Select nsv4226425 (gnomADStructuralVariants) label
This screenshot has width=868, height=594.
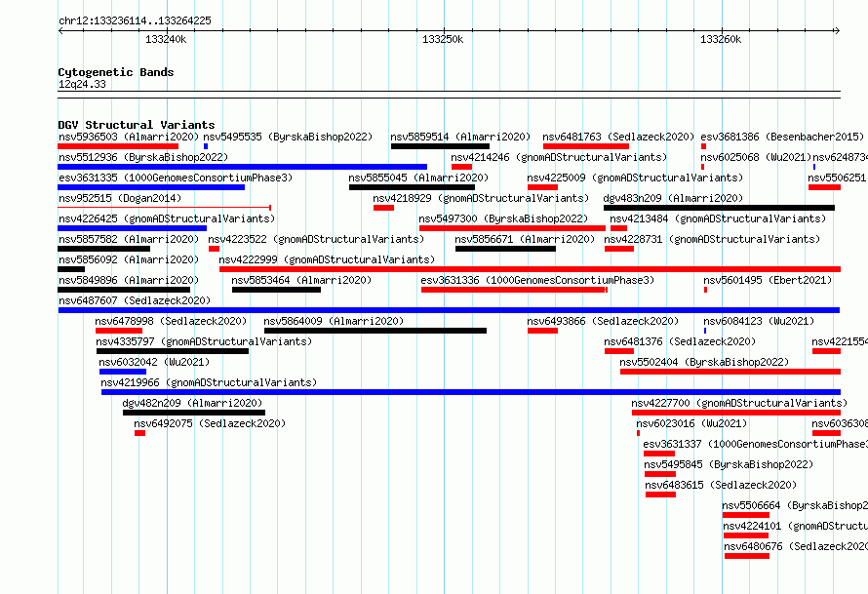[167, 218]
